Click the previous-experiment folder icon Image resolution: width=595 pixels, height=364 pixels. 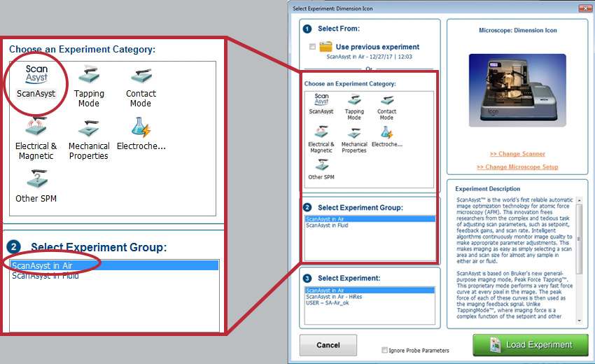(x=325, y=47)
